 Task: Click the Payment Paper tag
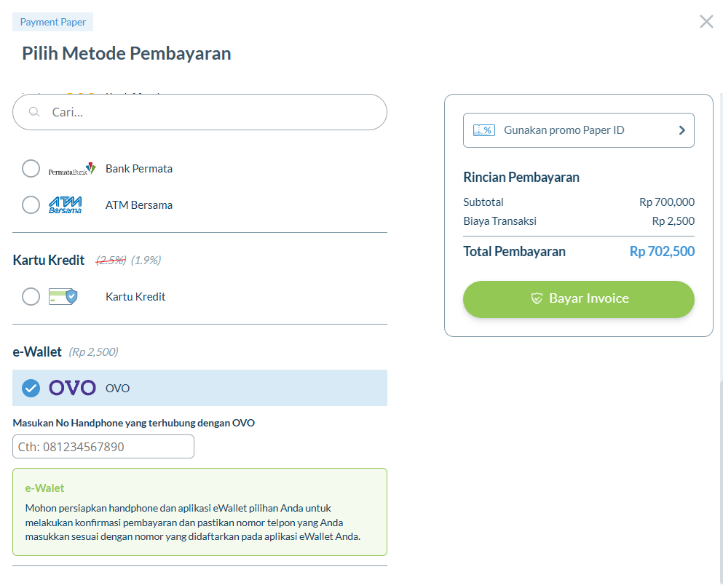(53, 22)
